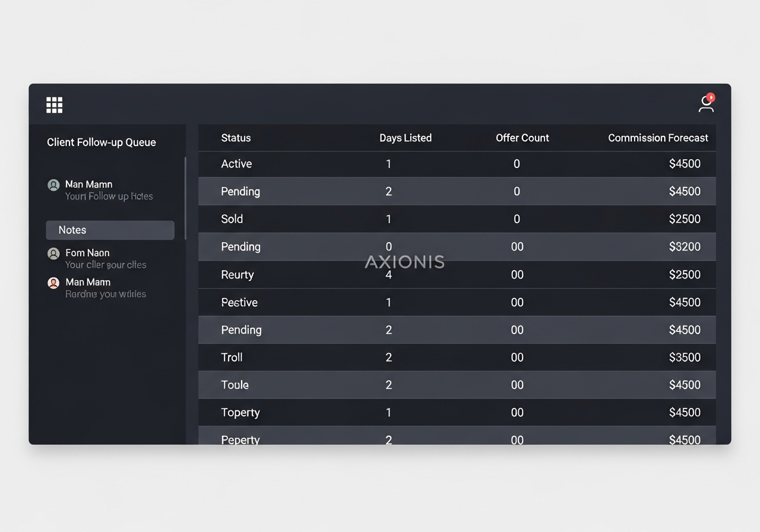Click the Status column header
The width and height of the screenshot is (760, 532).
[236, 138]
